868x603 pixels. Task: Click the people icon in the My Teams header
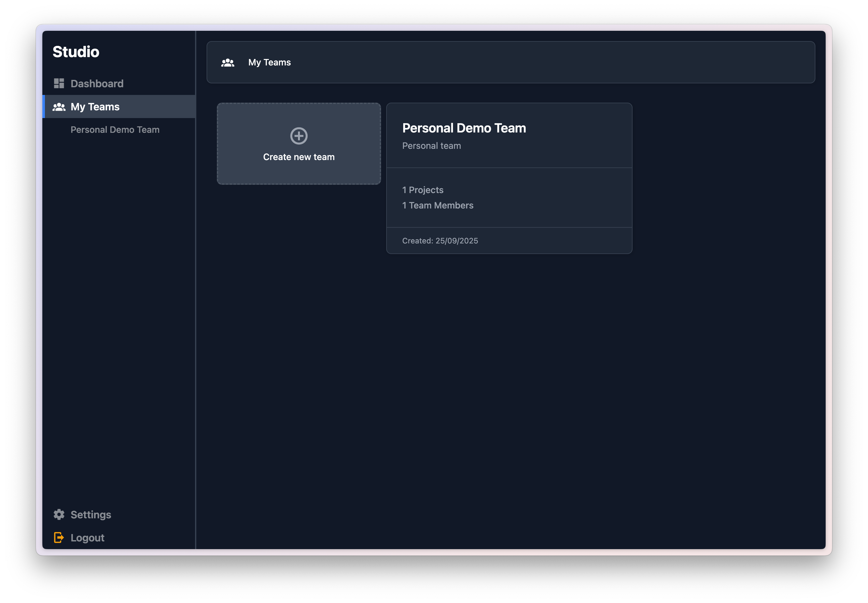(227, 62)
